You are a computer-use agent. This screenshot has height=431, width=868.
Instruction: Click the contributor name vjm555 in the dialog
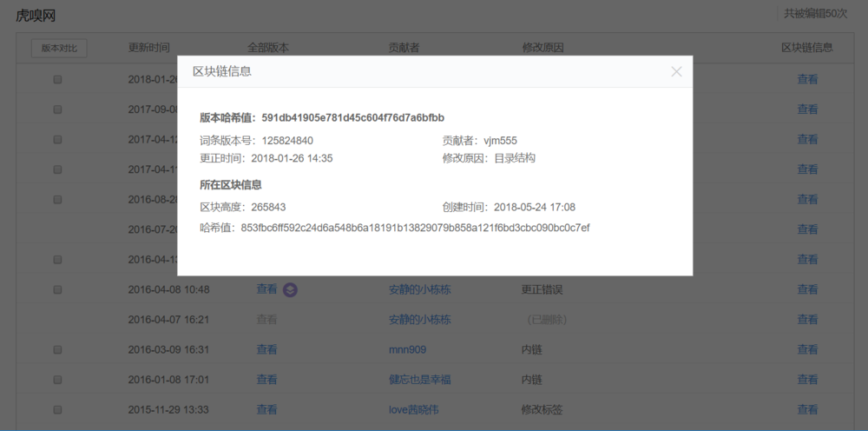[501, 141]
